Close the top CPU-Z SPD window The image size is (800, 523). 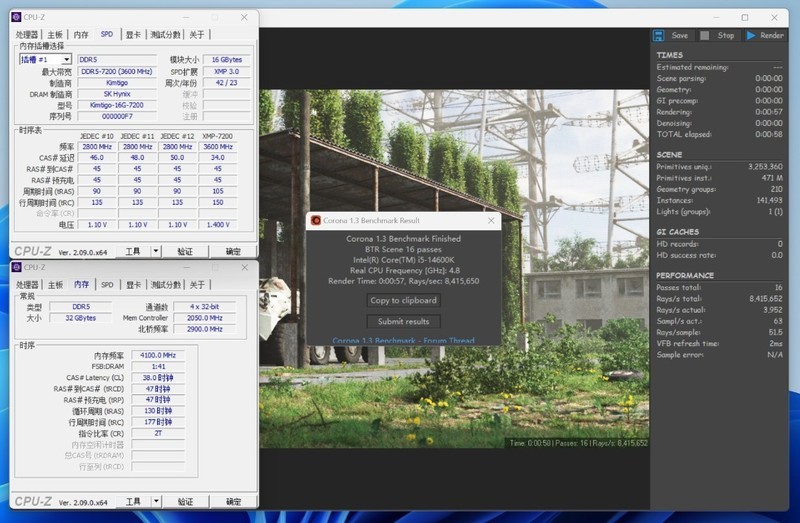point(244,17)
